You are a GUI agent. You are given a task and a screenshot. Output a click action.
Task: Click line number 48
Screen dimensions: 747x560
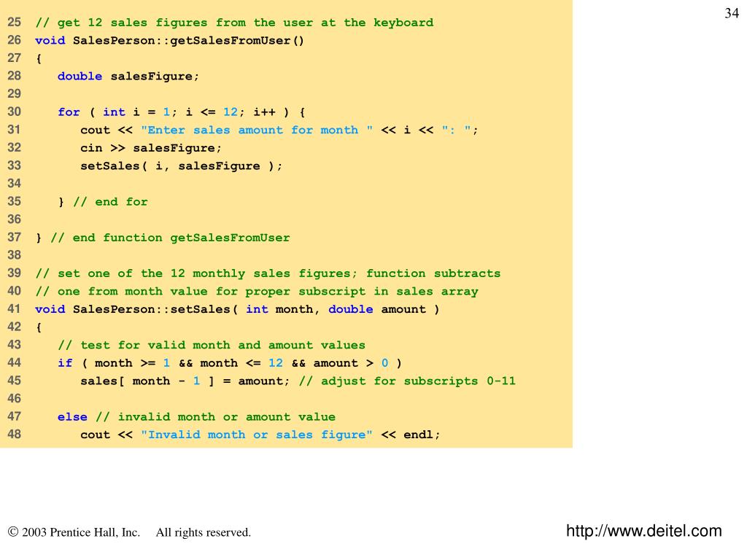point(15,435)
